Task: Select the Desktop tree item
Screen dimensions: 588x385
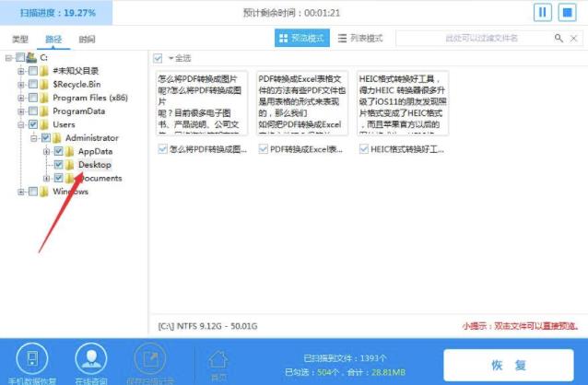Action: pyautogui.click(x=95, y=165)
